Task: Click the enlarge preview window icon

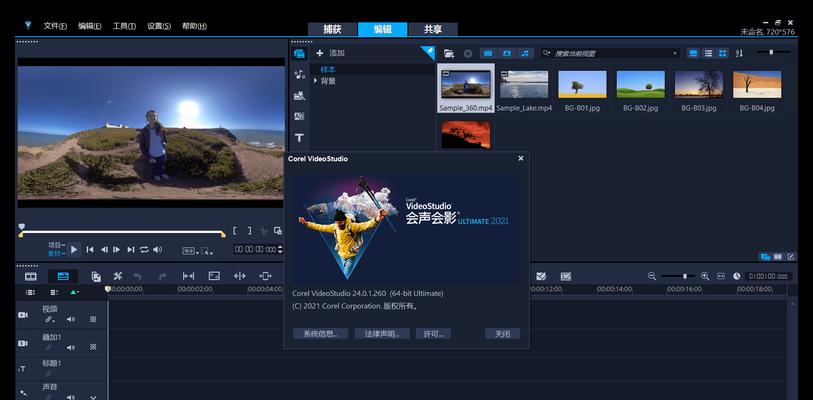Action: 278,231
